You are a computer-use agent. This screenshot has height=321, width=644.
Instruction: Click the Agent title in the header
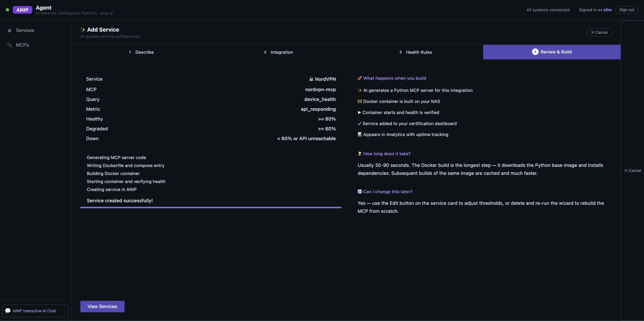[44, 8]
